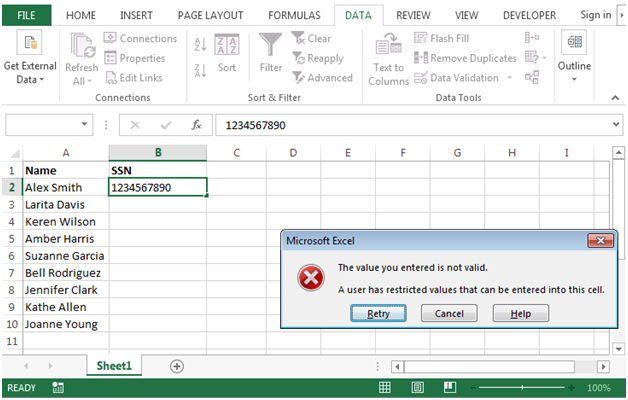Clear the applied filter

(311, 38)
